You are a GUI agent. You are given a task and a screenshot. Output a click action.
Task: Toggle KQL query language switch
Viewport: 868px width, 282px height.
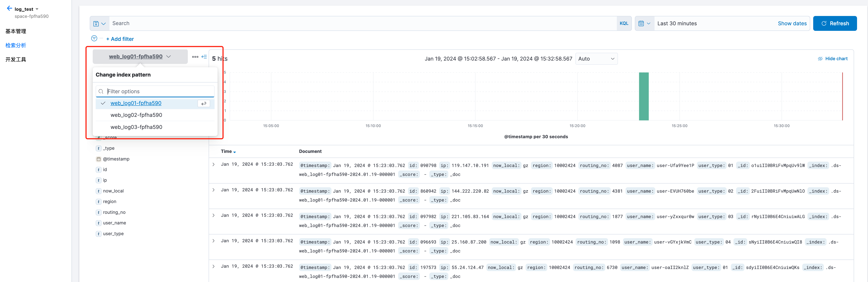tap(624, 24)
